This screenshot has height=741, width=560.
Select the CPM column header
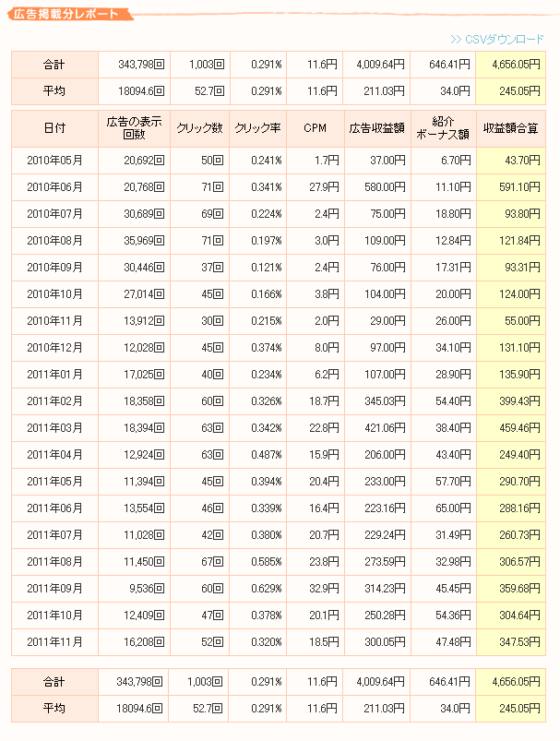[x=316, y=128]
